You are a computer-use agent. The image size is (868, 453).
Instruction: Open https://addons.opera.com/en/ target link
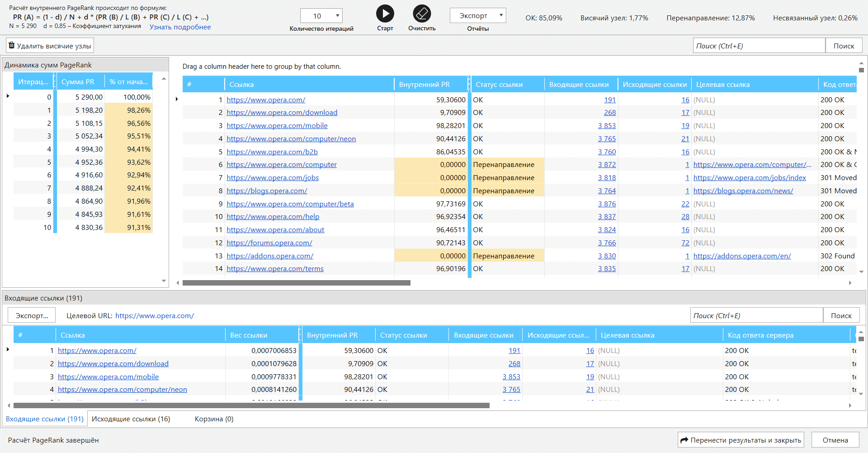742,256
